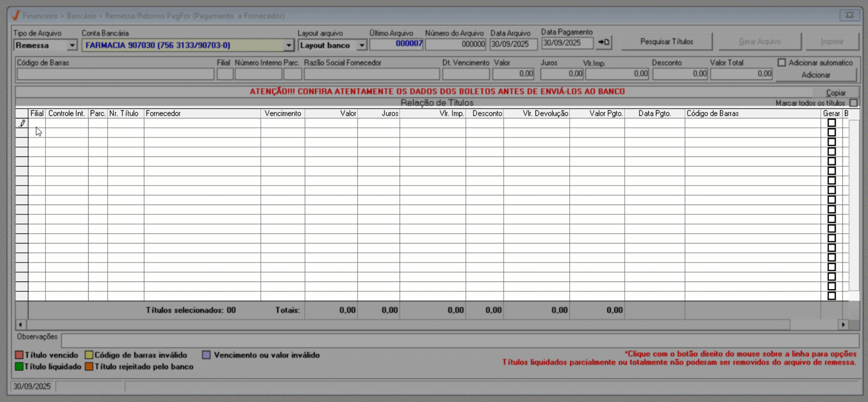Check Marcar todos os títulos box
Viewport: 868px width, 402px height.
[x=853, y=103]
